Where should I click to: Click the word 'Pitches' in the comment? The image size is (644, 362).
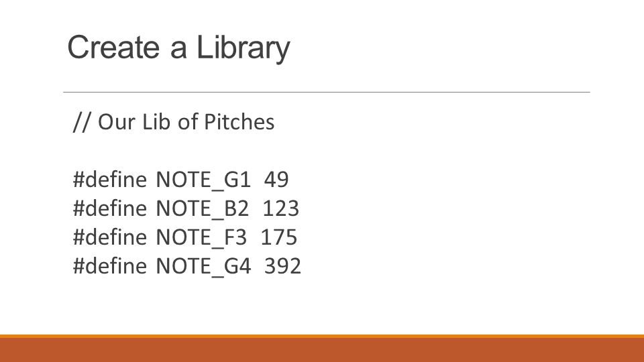239,122
